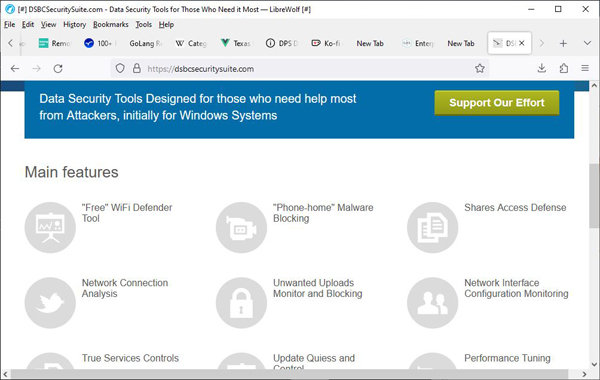This screenshot has height=380, width=600.
Task: Open a new tab with plus button
Action: 563,43
